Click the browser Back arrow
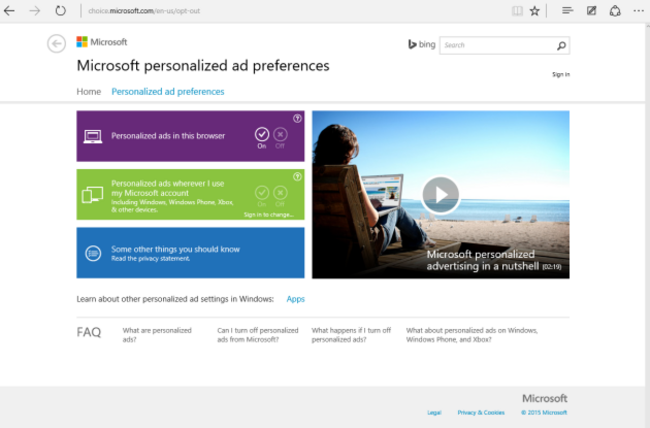 [x=9, y=10]
